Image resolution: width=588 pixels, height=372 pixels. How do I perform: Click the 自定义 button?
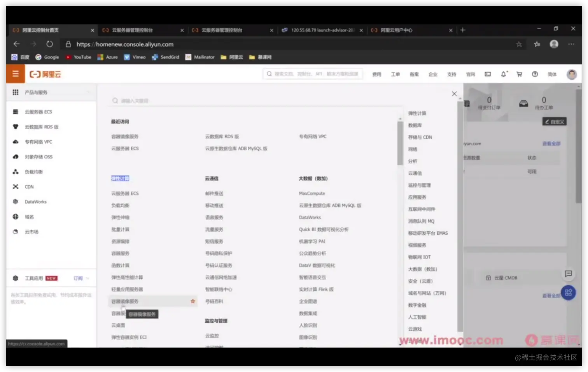click(x=555, y=122)
